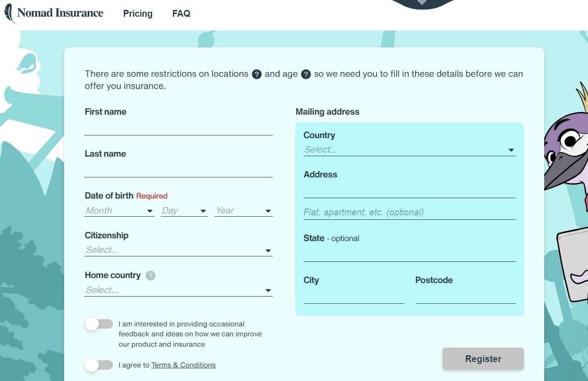This screenshot has width=588, height=381.
Task: Toggle agreement to Terms & Conditions
Action: click(99, 365)
